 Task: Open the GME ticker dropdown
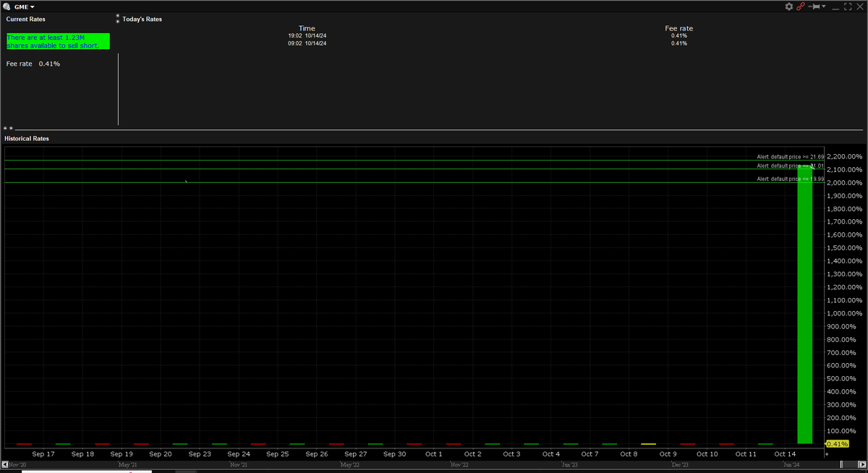tap(32, 7)
